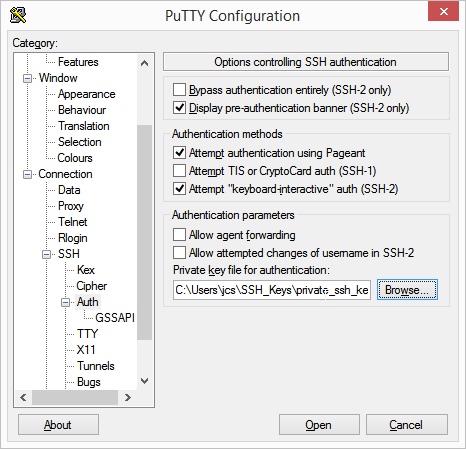The width and height of the screenshot is (466, 449).
Task: Collapse the Window tree node
Action: point(27,78)
